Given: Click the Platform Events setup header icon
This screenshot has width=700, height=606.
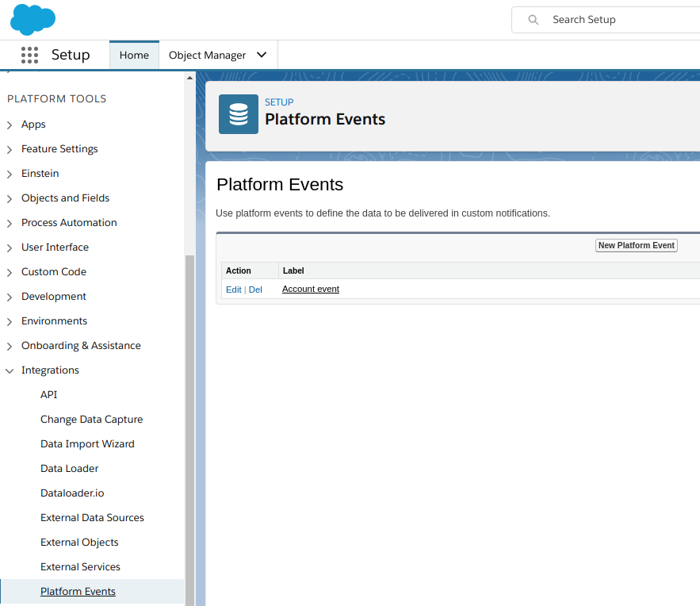Looking at the screenshot, I should pyautogui.click(x=239, y=113).
